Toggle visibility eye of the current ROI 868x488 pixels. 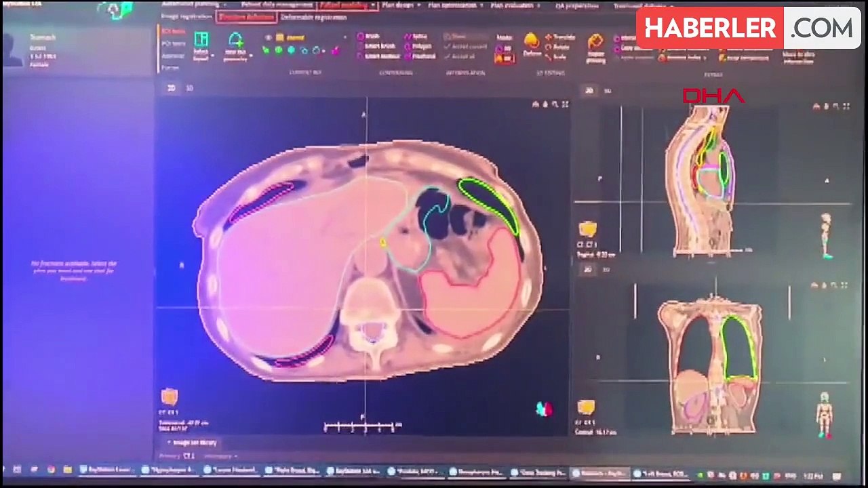tap(269, 38)
